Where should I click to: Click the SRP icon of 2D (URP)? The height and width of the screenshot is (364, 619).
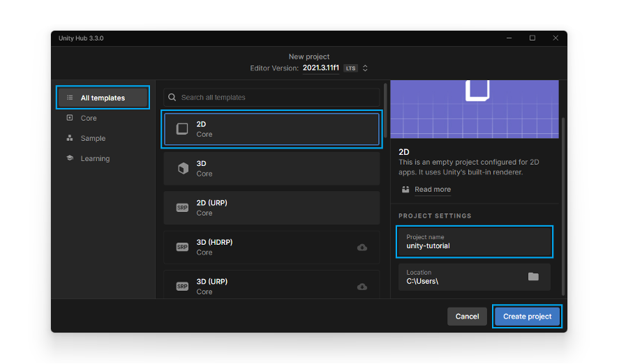[x=182, y=208]
